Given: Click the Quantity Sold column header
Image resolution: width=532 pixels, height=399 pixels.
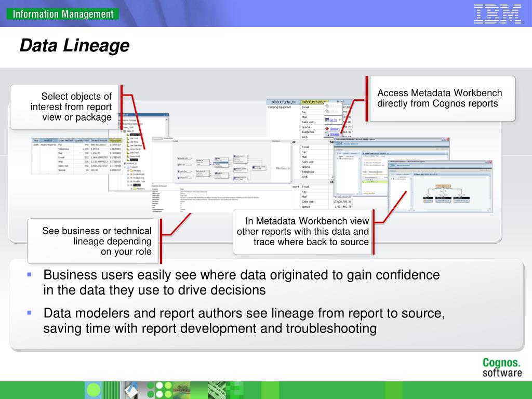Looking at the screenshot, I should tap(82, 140).
